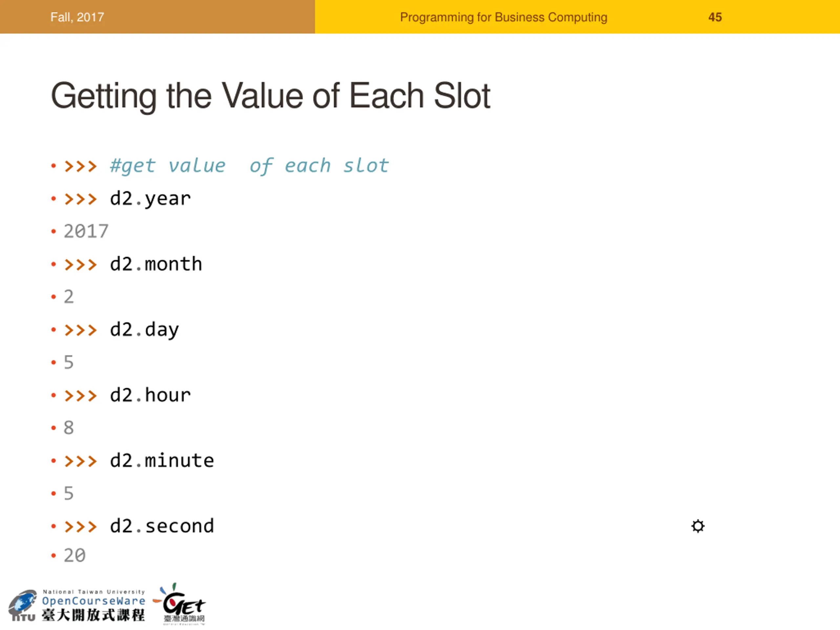Viewport: 840px width, 630px height.
Task: Click the d2.minute code line
Action: tap(162, 461)
